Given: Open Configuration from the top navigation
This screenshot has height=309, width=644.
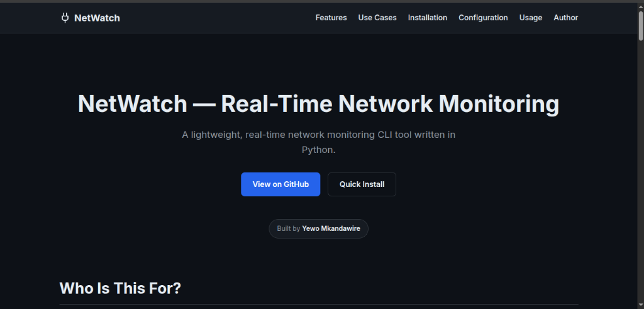Looking at the screenshot, I should click(x=483, y=18).
